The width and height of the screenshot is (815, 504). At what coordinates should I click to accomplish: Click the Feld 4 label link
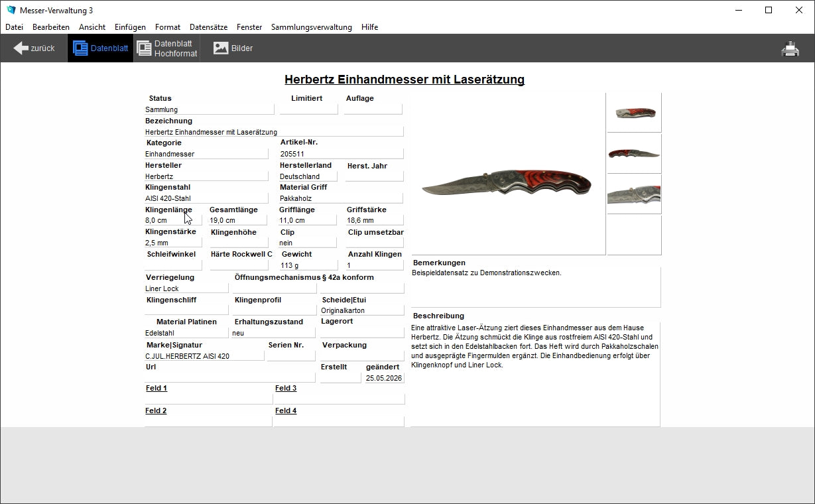(x=286, y=410)
